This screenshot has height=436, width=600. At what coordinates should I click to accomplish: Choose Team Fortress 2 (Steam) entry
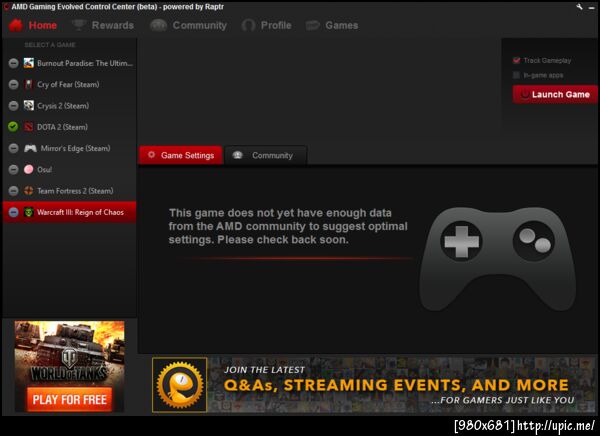69,191
